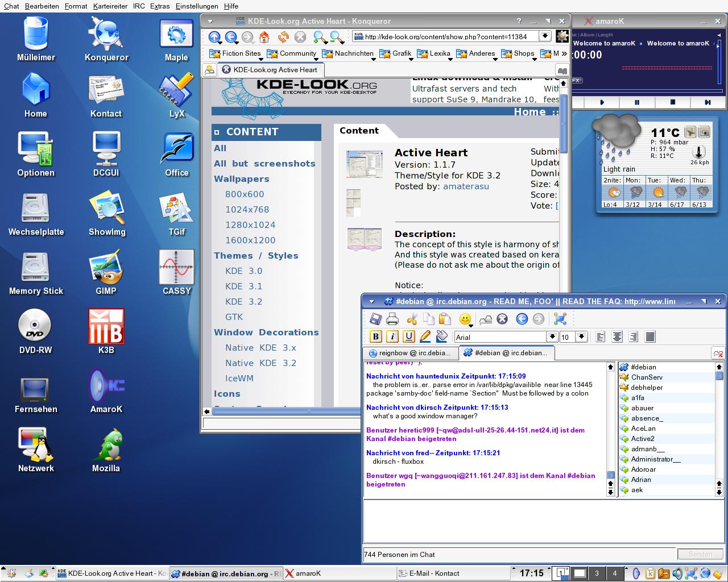Stop loading page in Konqueror toolbar
728x582 pixels.
[x=300, y=37]
